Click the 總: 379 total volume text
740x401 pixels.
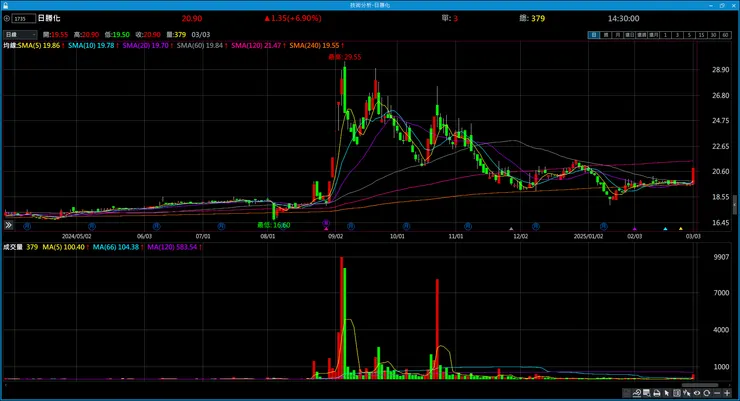[532, 18]
